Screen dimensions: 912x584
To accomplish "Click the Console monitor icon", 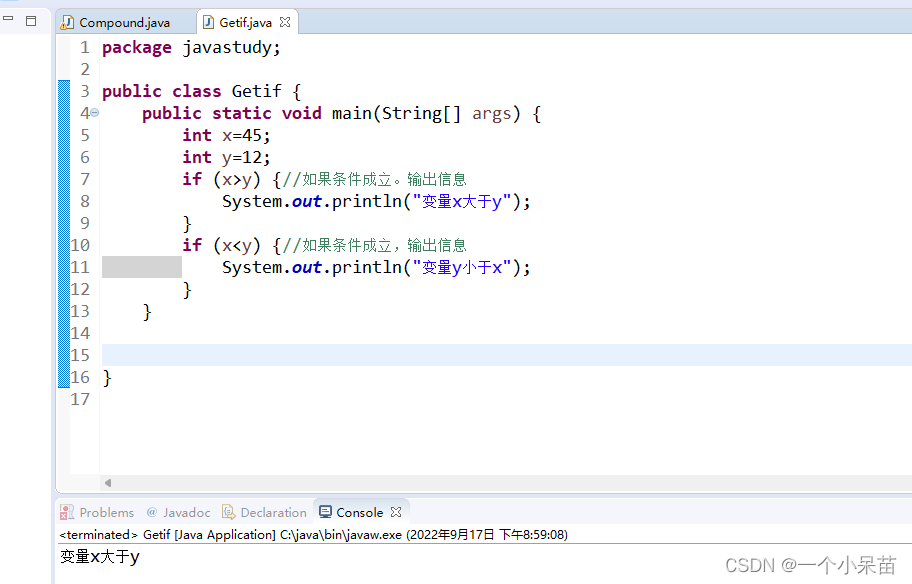I will [326, 512].
